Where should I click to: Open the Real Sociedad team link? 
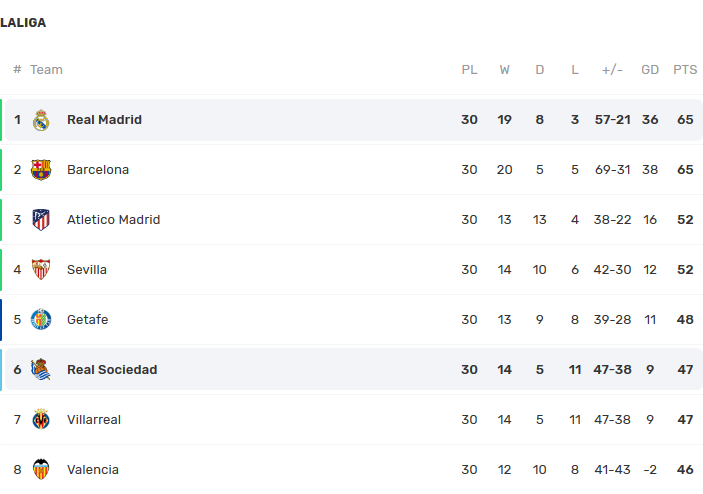[112, 370]
